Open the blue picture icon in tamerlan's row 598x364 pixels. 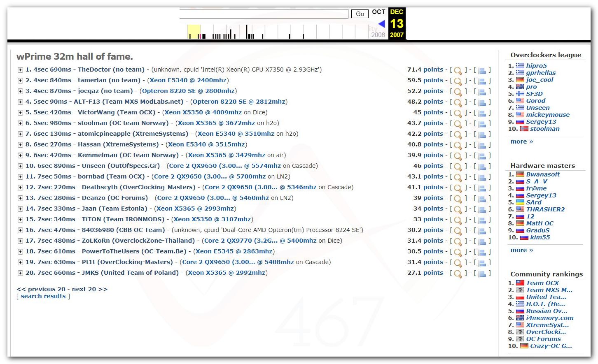point(482,81)
